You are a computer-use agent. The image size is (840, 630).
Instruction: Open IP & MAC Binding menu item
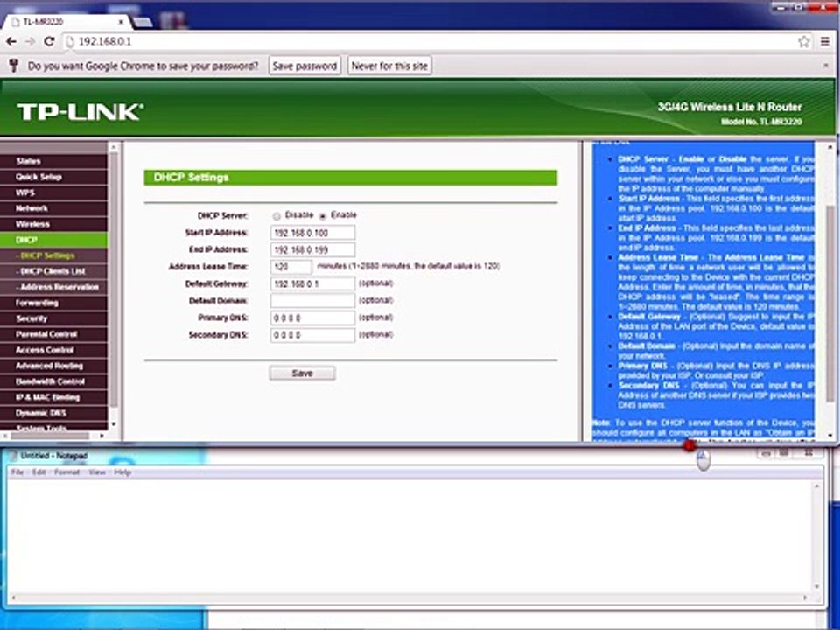point(53,397)
